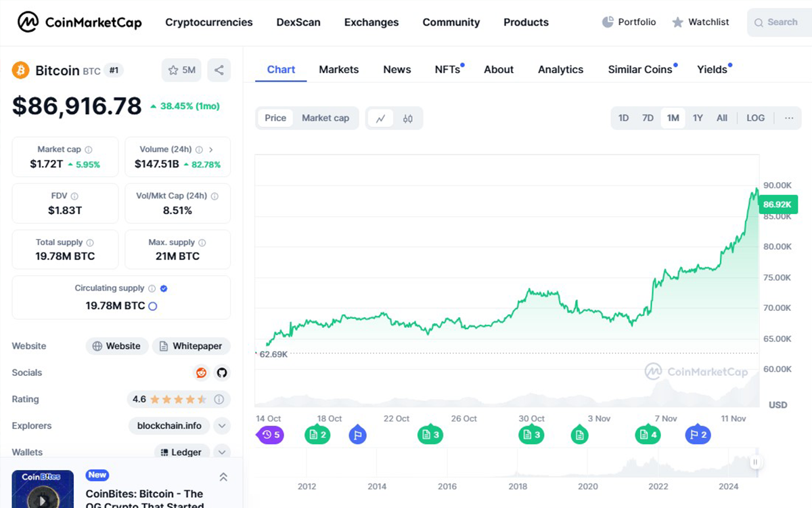812x508 pixels.
Task: Click Market cap info icon
Action: pos(89,150)
